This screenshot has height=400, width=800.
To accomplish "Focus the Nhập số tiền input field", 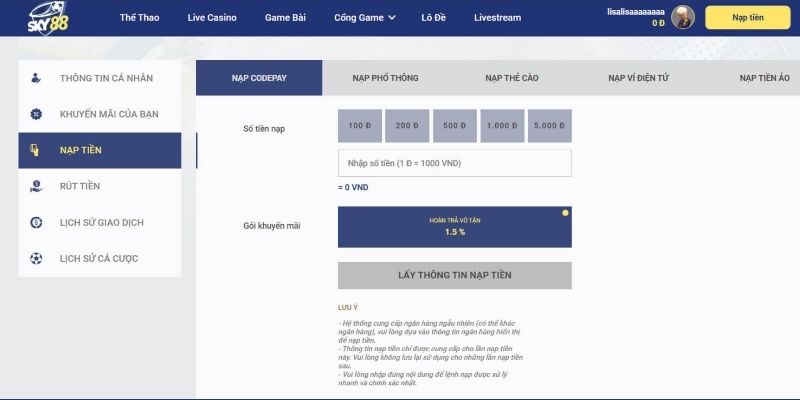I will 455,163.
